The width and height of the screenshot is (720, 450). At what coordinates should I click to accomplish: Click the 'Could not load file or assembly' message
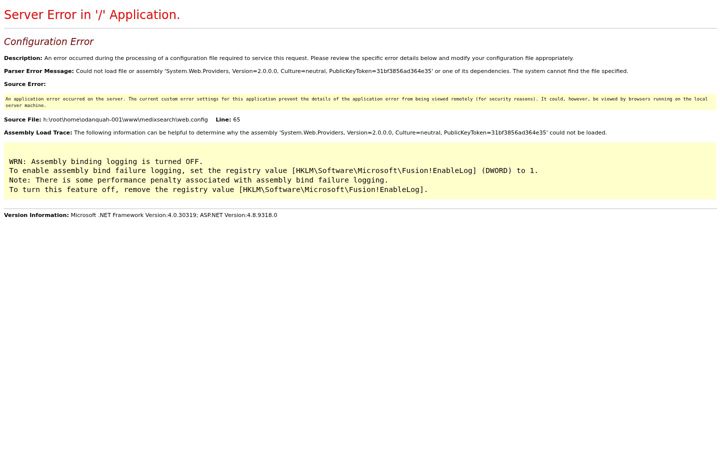tap(352, 71)
